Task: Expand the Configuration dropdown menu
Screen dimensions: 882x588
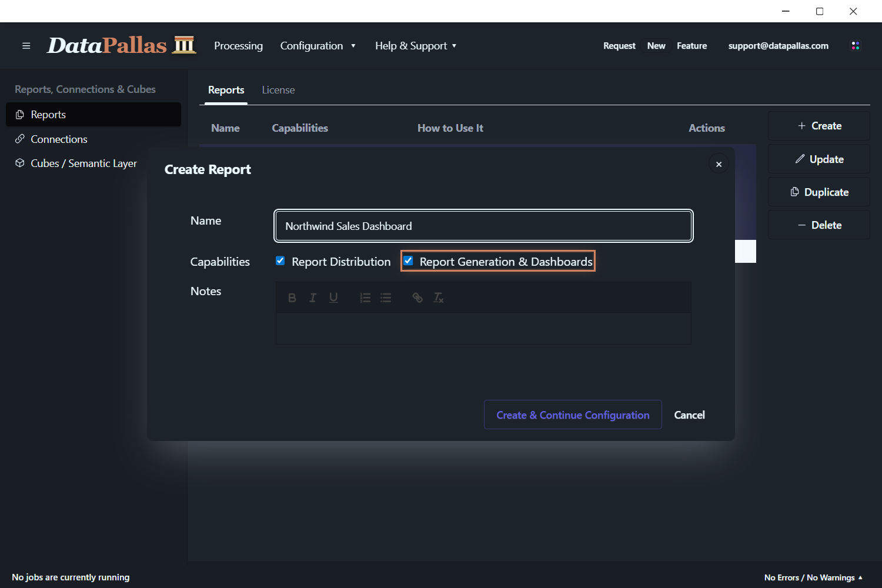Action: [x=318, y=46]
